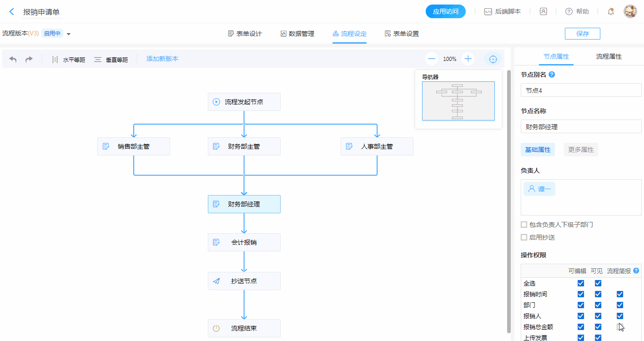Click the back arrow beside 报销申请单
This screenshot has width=644, height=341.
coord(12,12)
